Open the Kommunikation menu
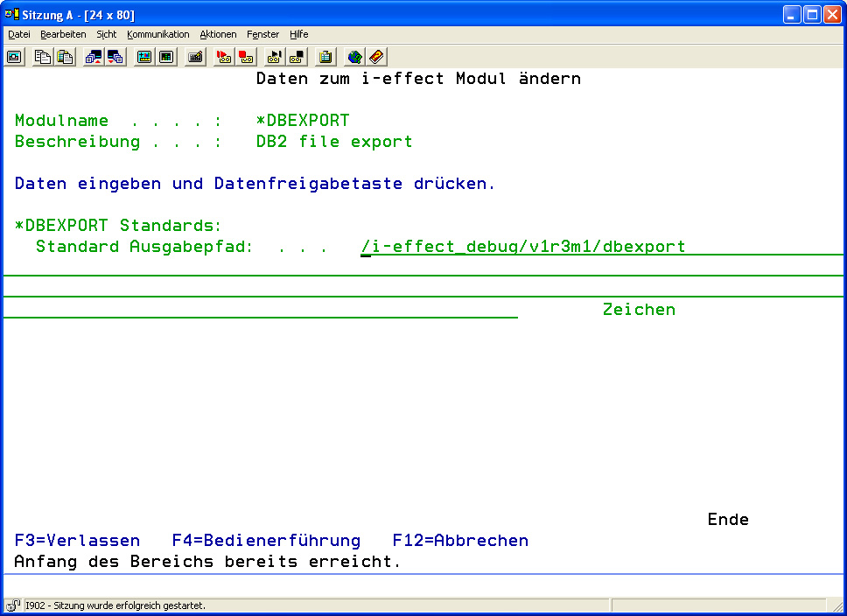Screen dimensions: 847x616 [x=157, y=34]
